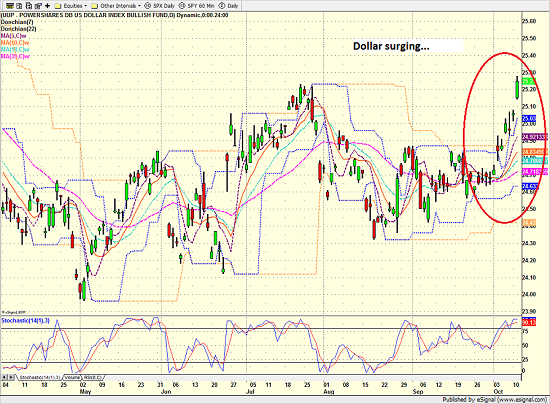Image resolution: width=550 pixels, height=404 pixels.
Task: Open the Equities folder dropdown
Action: coord(86,6)
